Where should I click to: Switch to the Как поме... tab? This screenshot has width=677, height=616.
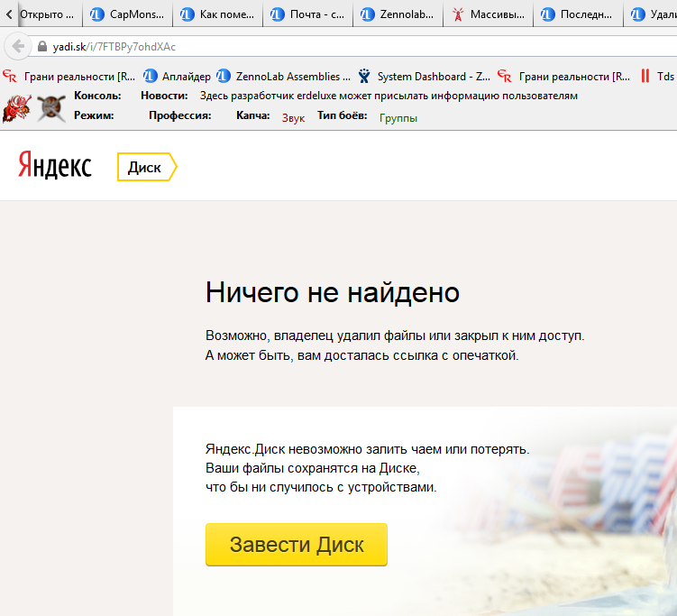[x=217, y=14]
